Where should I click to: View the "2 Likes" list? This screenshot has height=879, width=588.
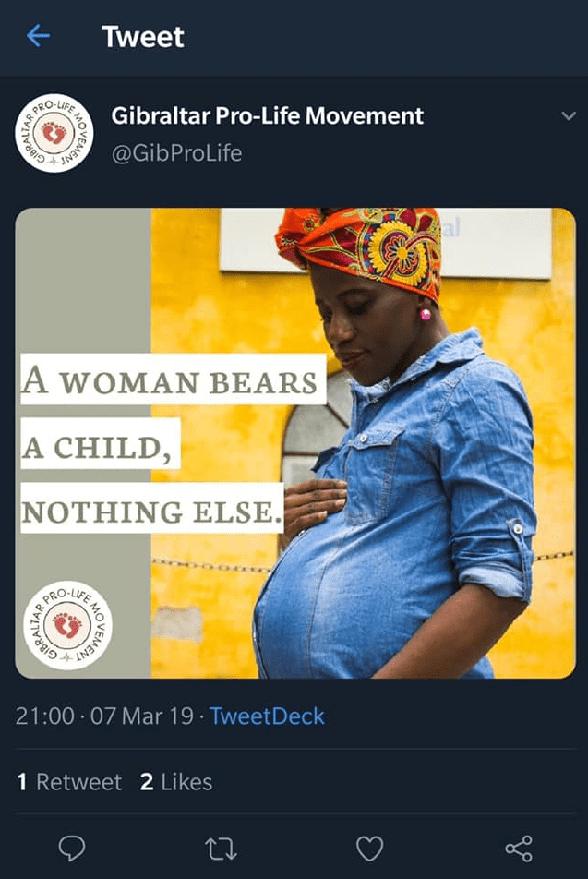point(176,782)
